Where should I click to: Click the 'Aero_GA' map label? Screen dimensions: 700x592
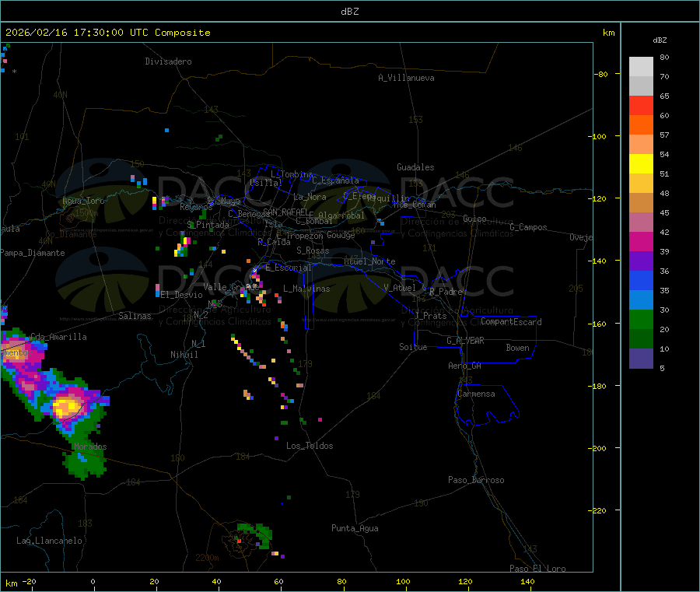click(x=465, y=366)
